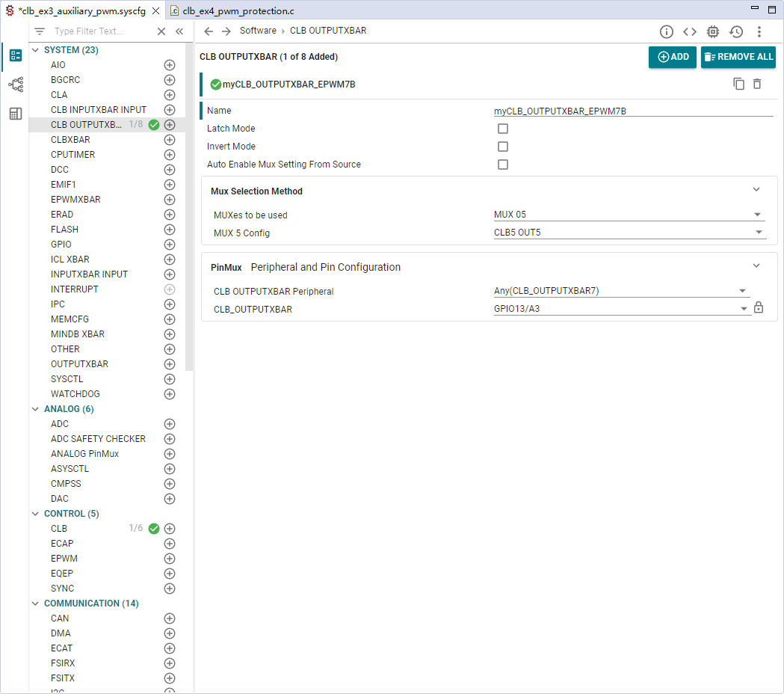This screenshot has height=694, width=784.
Task: Collapse the sidebar with the double chevron
Action: click(x=179, y=31)
